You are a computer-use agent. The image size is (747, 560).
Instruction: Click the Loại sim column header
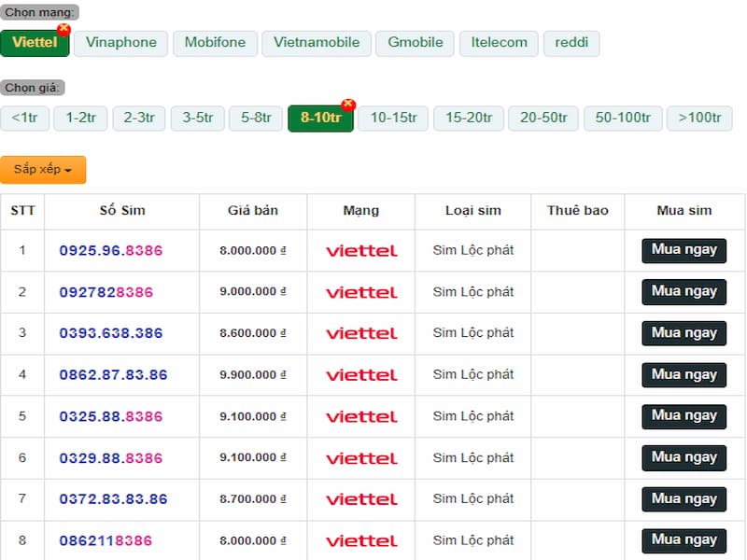point(473,211)
